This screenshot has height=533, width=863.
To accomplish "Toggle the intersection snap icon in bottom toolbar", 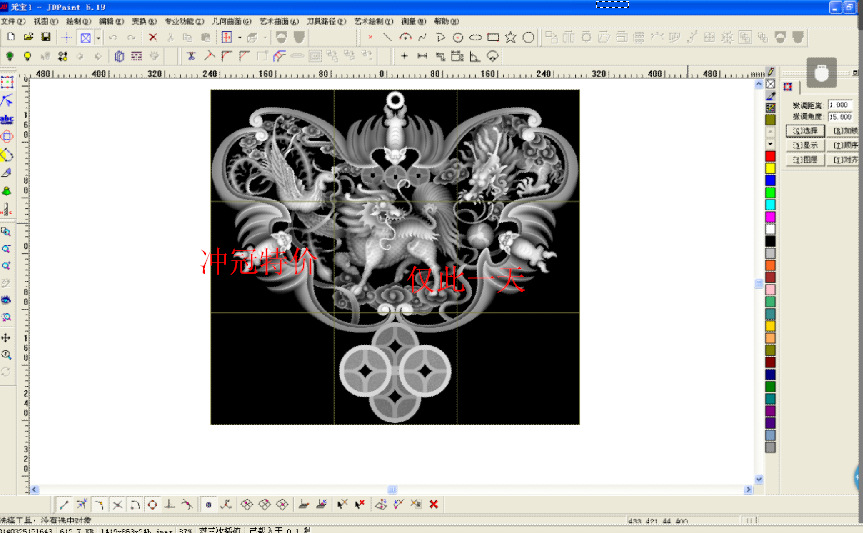I will (x=117, y=504).
